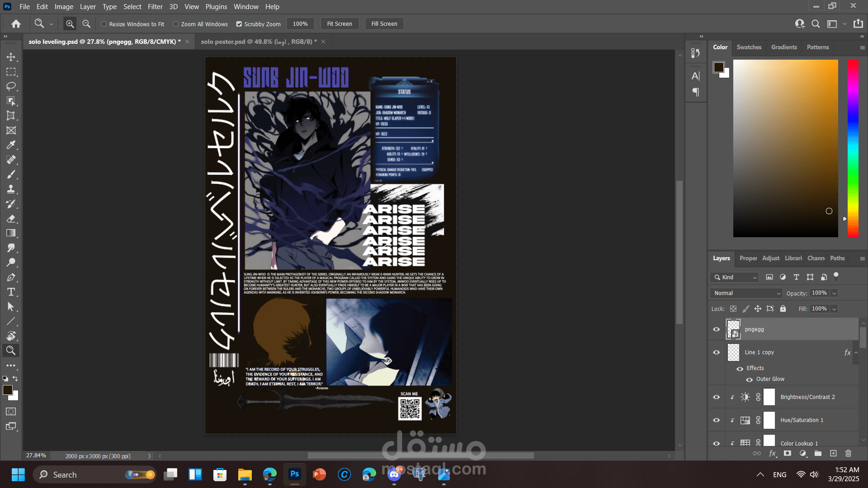868x488 pixels.
Task: Select the Move tool
Action: [11, 57]
